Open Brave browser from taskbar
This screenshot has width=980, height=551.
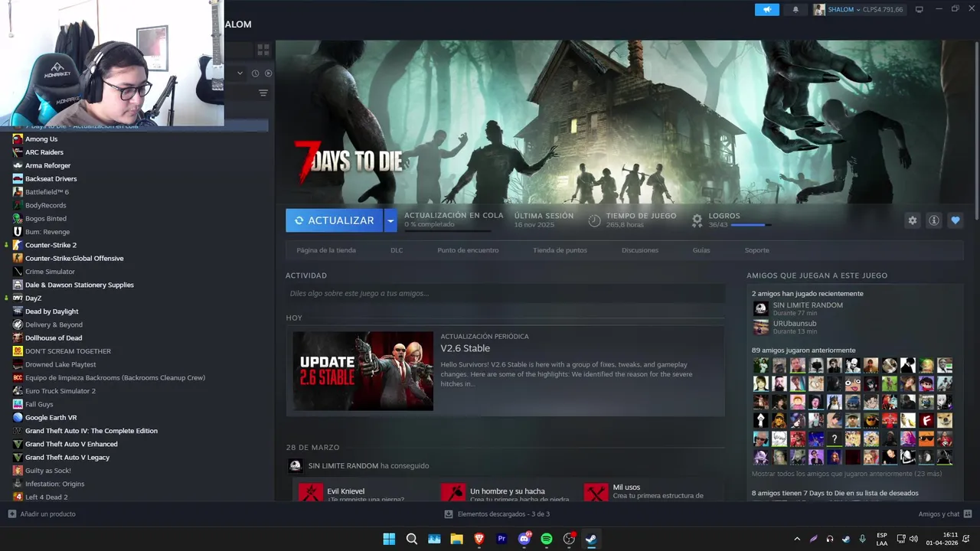tap(479, 539)
